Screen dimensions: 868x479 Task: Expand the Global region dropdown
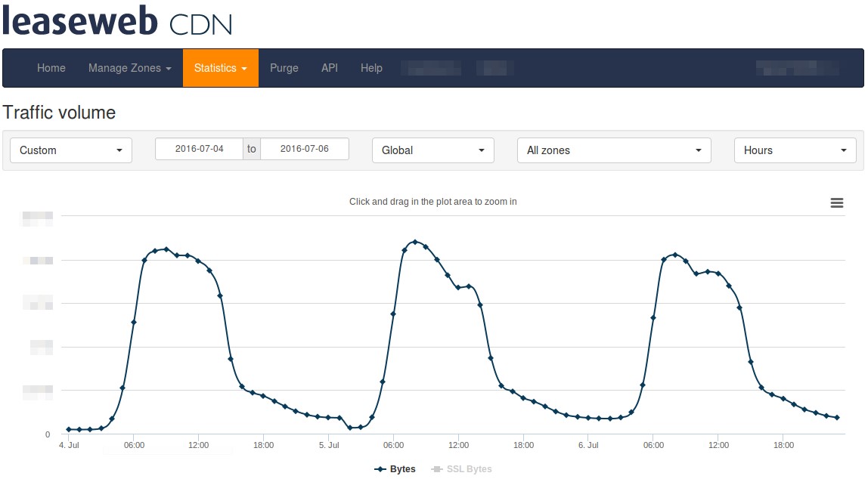point(432,150)
